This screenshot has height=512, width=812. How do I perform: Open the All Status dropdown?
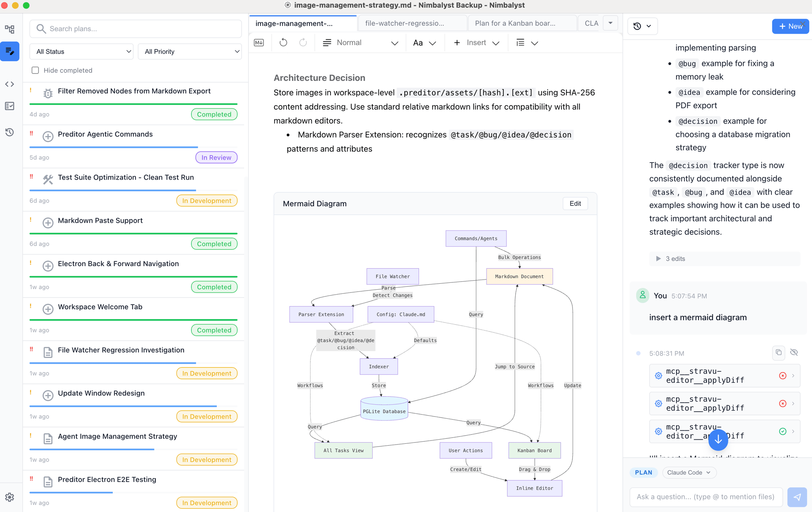tap(82, 52)
